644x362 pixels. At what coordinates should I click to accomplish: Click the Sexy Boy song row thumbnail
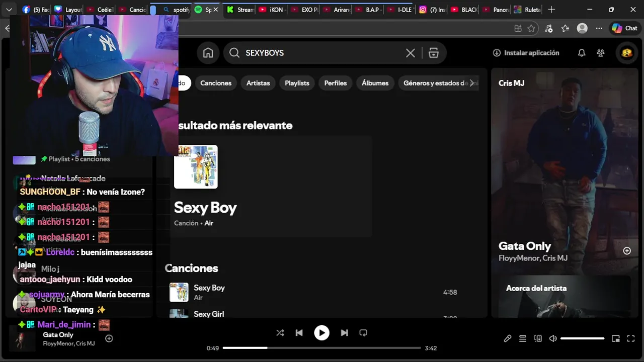179,292
